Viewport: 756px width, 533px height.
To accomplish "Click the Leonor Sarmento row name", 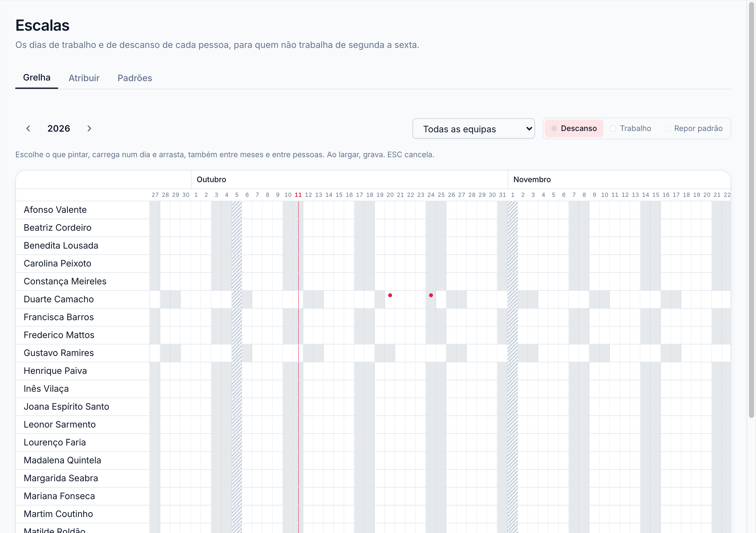I will (x=60, y=425).
